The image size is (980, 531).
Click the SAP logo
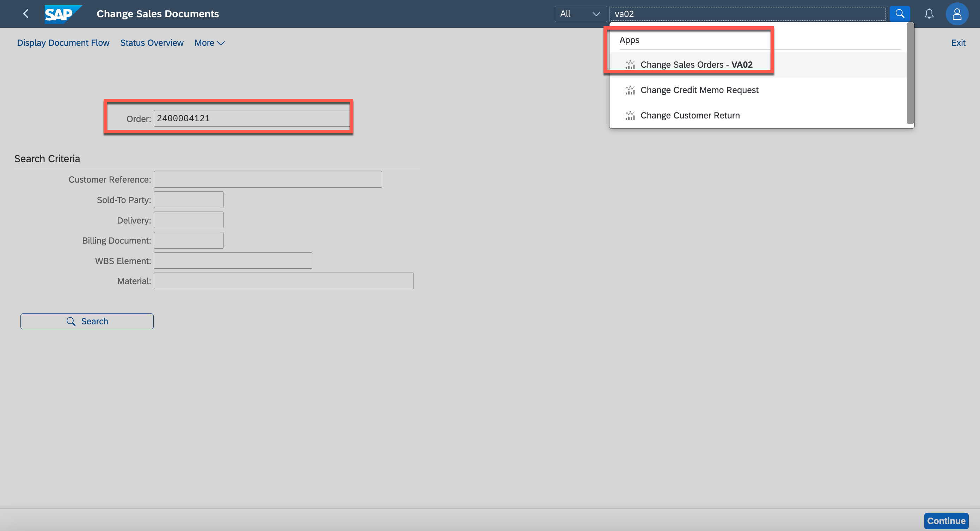tap(62, 14)
